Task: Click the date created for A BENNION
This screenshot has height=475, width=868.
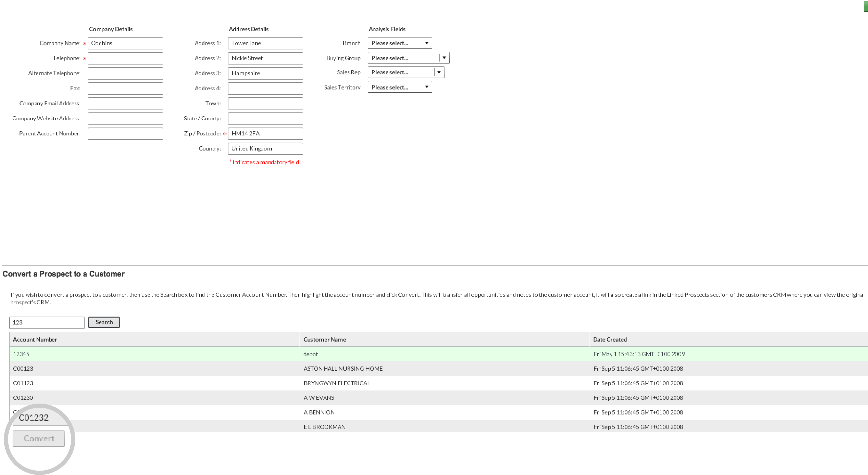Action: (638, 412)
